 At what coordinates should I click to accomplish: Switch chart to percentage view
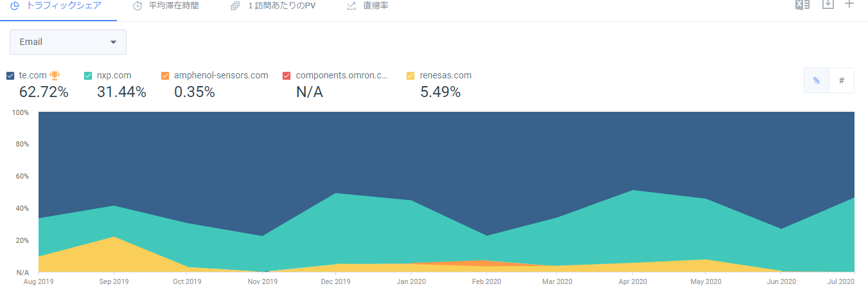817,80
